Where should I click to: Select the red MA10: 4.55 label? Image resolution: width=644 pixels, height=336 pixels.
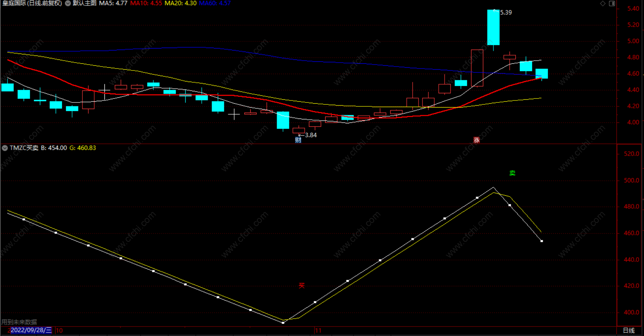(x=146, y=3)
